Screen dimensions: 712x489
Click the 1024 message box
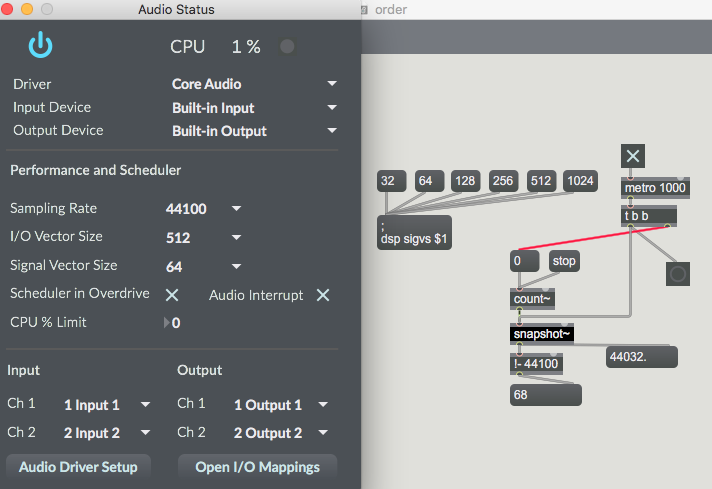click(x=580, y=181)
